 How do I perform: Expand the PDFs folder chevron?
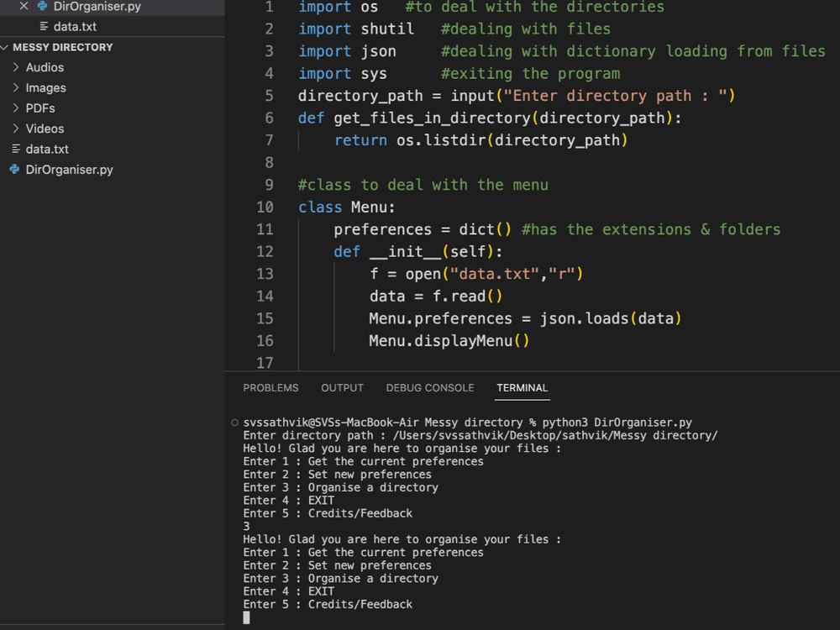[x=15, y=108]
